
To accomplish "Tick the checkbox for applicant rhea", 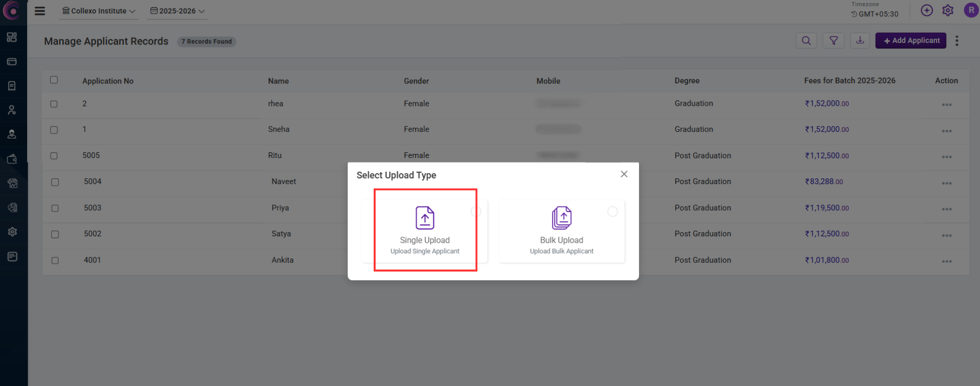I will point(54,104).
